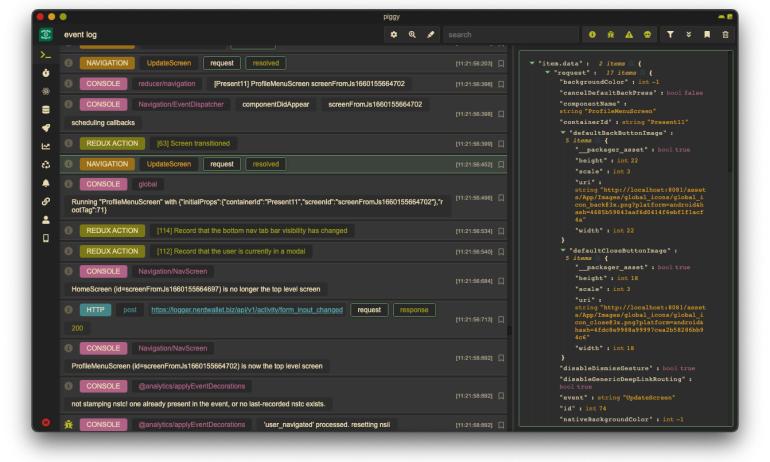Open the logger.nerdwallet.biz URL link
Viewport: 770px width, 462px height.
pos(247,310)
